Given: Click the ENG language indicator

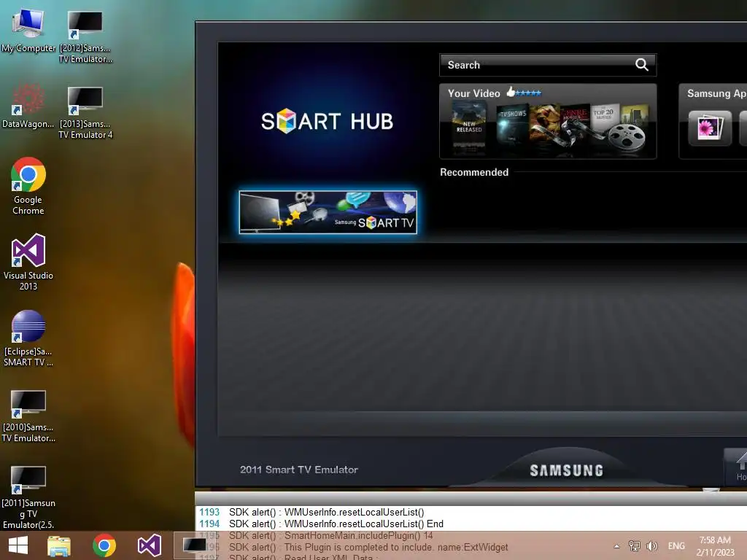Looking at the screenshot, I should (676, 545).
